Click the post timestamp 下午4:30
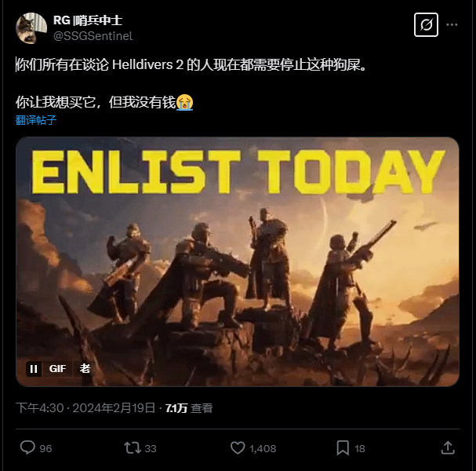This screenshot has width=476, height=471. [40, 408]
